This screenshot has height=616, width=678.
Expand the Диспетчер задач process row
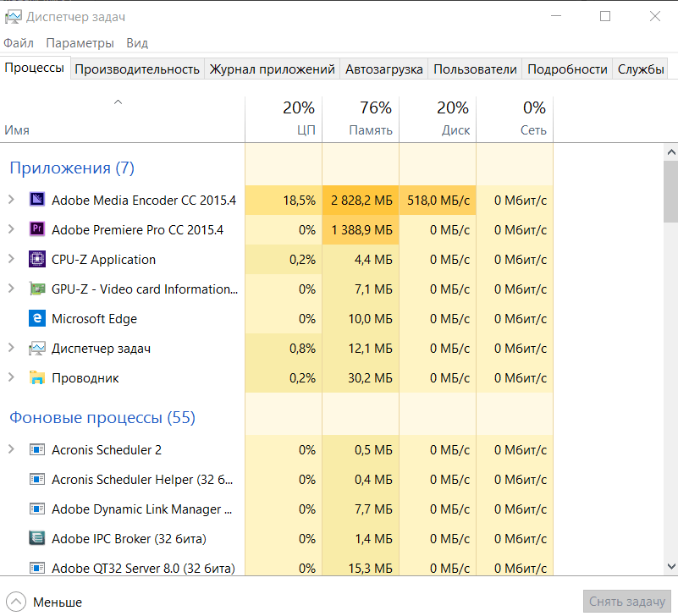(x=11, y=348)
